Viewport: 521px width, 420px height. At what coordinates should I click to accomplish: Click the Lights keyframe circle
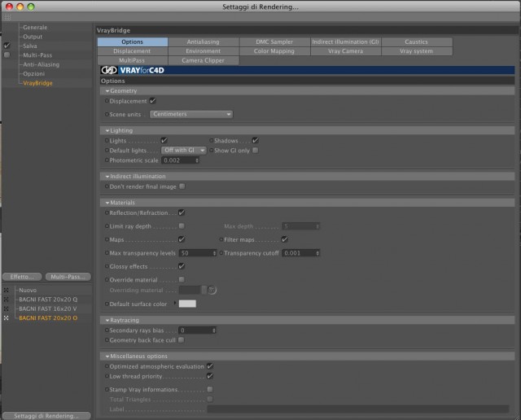[x=107, y=141]
